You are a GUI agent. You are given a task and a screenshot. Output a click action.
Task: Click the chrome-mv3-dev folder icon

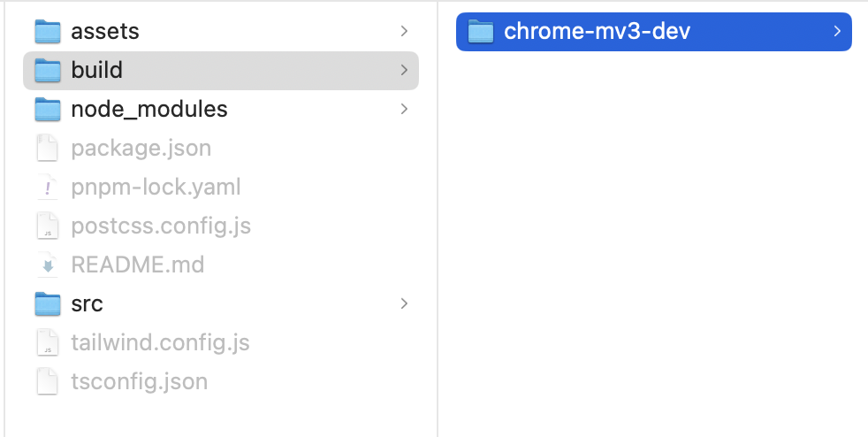[481, 32]
